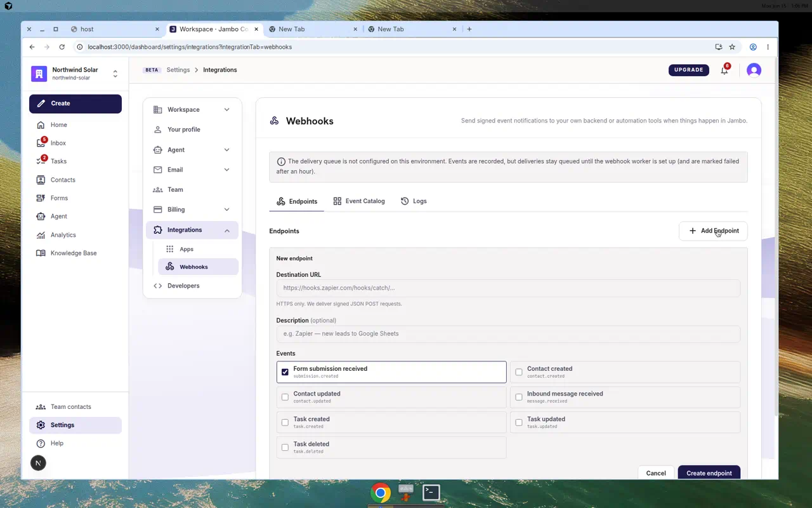Reload the page in Chrome
812x508 pixels.
click(62, 47)
